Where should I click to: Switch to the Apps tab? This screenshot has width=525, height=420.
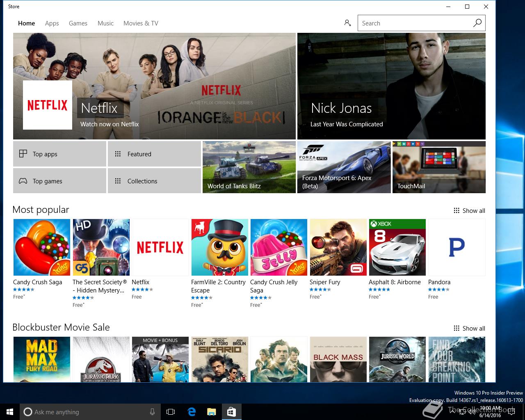(x=52, y=23)
